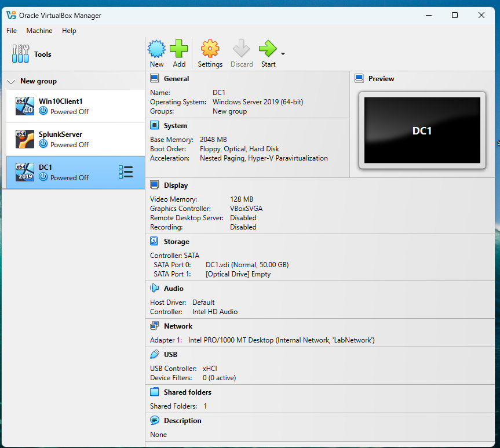
Task: Click the SplunkServer OS icon
Action: pos(25,139)
